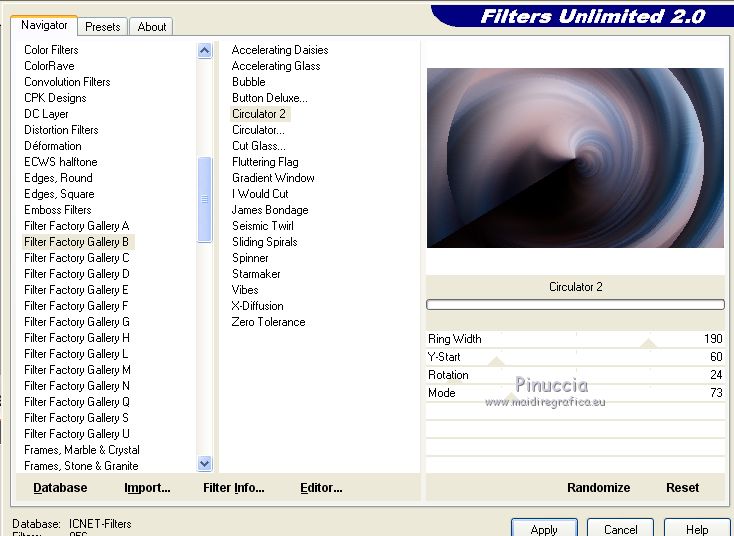Screen dimensions: 734x536
Task: Select Filter Factory Gallery N
Action: (77, 385)
